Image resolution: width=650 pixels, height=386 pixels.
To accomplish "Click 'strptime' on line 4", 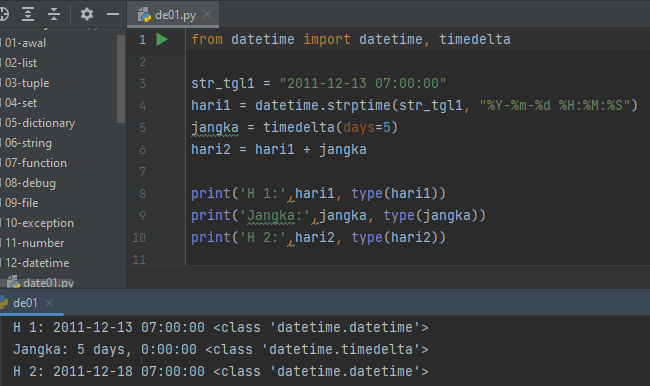I will 359,105.
